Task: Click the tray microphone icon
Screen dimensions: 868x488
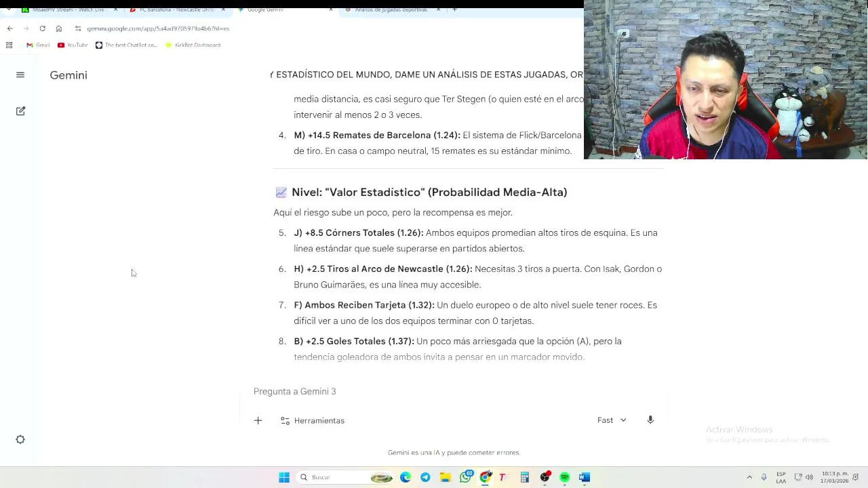Action: [x=764, y=477]
